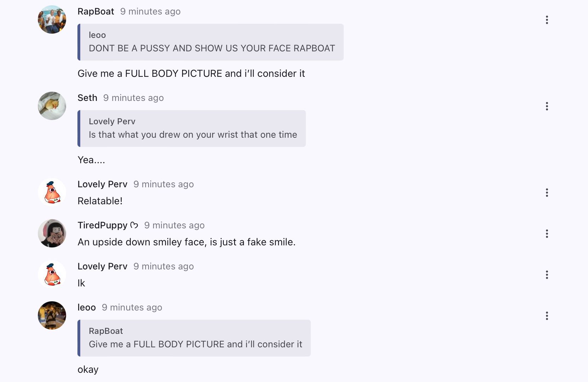Click the heart badge next to TiredPuppy
The height and width of the screenshot is (382, 588).
[134, 225]
